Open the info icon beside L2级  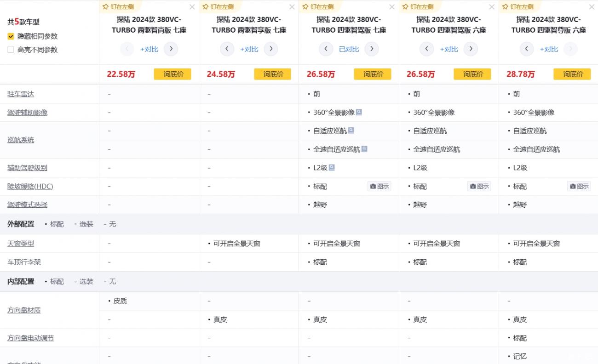(332, 167)
